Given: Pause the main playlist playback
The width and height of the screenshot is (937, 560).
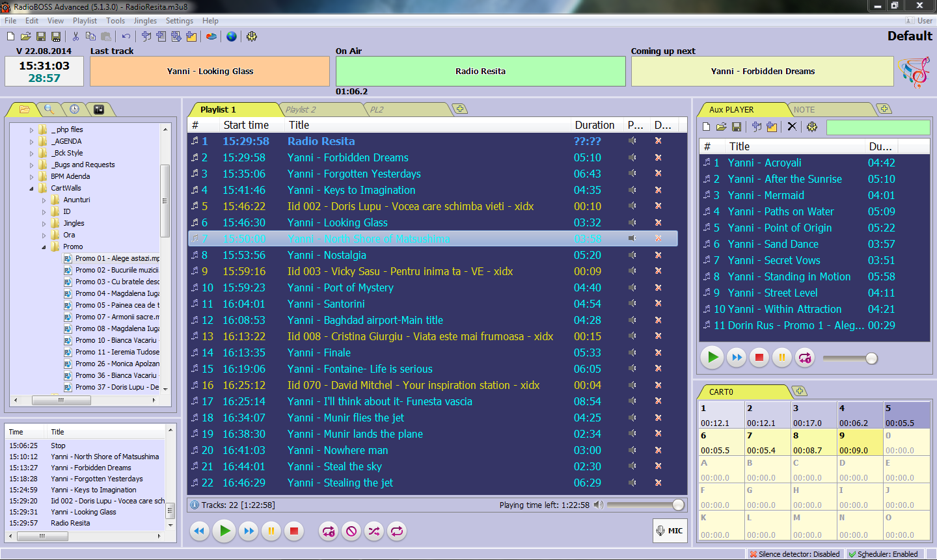Looking at the screenshot, I should pos(271,531).
